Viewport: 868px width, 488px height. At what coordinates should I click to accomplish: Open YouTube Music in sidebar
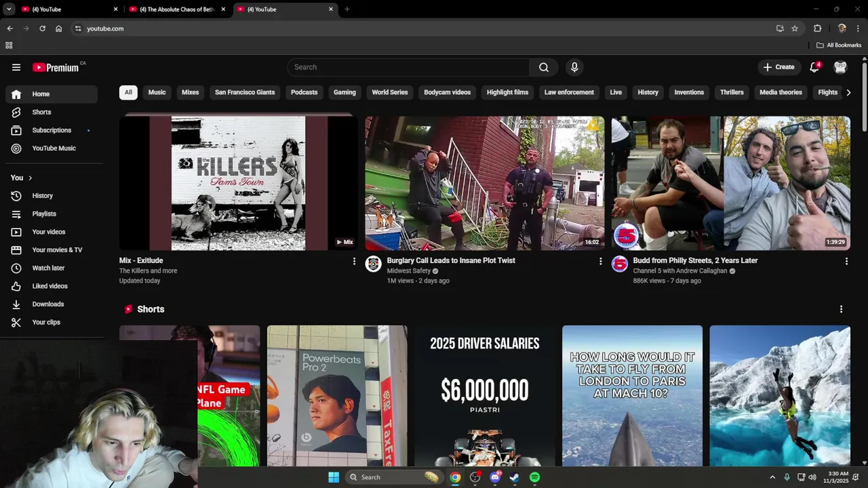52,148
